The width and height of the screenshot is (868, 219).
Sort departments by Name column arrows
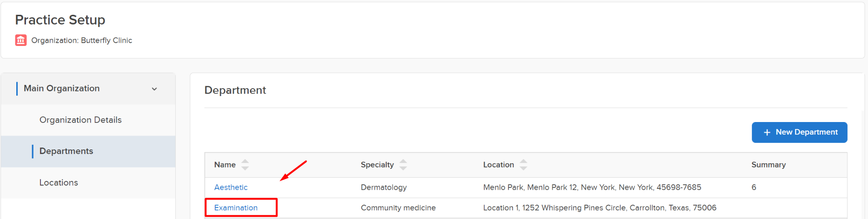click(245, 165)
